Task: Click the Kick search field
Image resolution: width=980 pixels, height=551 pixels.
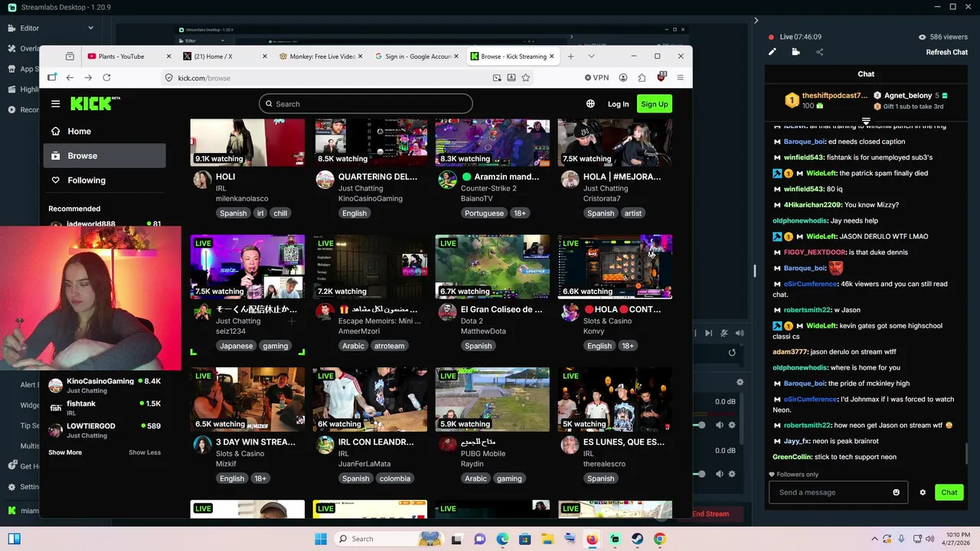Action: 365,104
